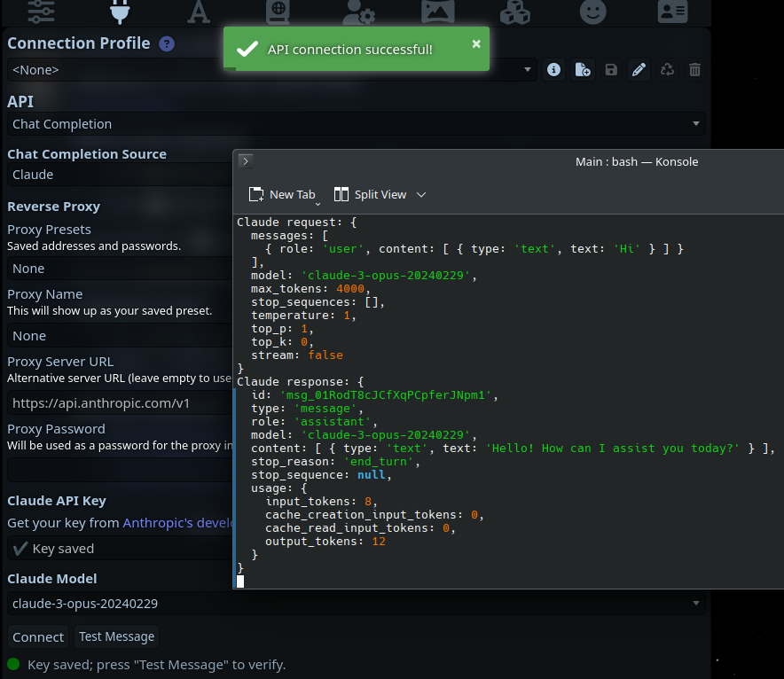784x679 pixels.
Task: Open the Connection Profile None dropdown
Action: coord(272,70)
